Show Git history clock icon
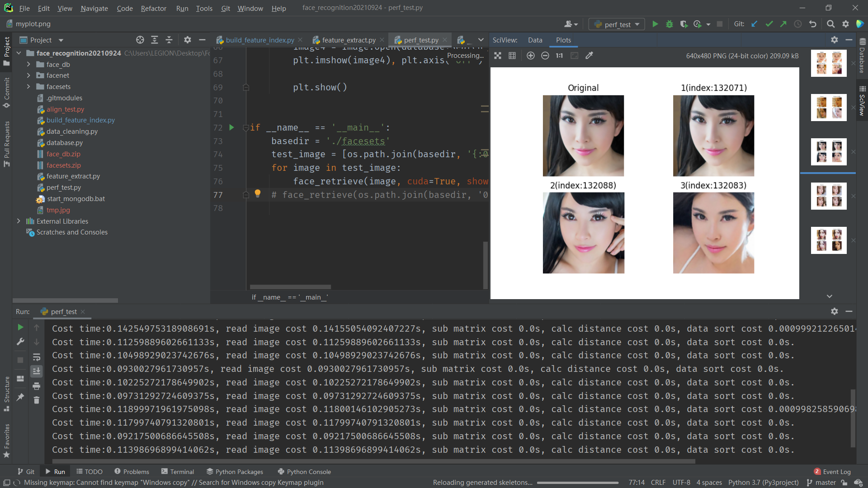 [x=798, y=24]
